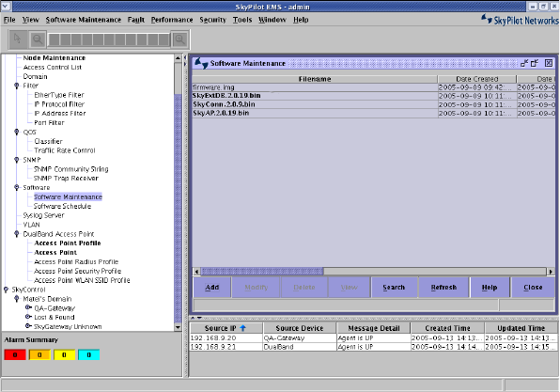Select Software Schedule tree item

tap(62, 206)
